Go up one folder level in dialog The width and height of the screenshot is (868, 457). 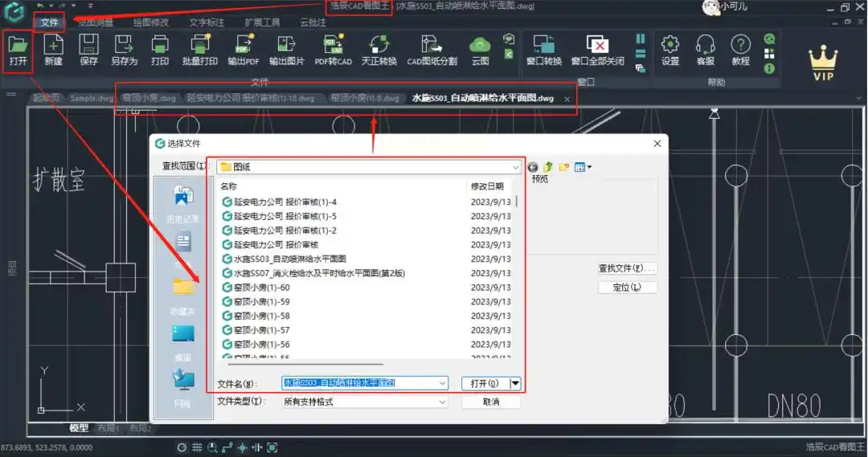(548, 167)
